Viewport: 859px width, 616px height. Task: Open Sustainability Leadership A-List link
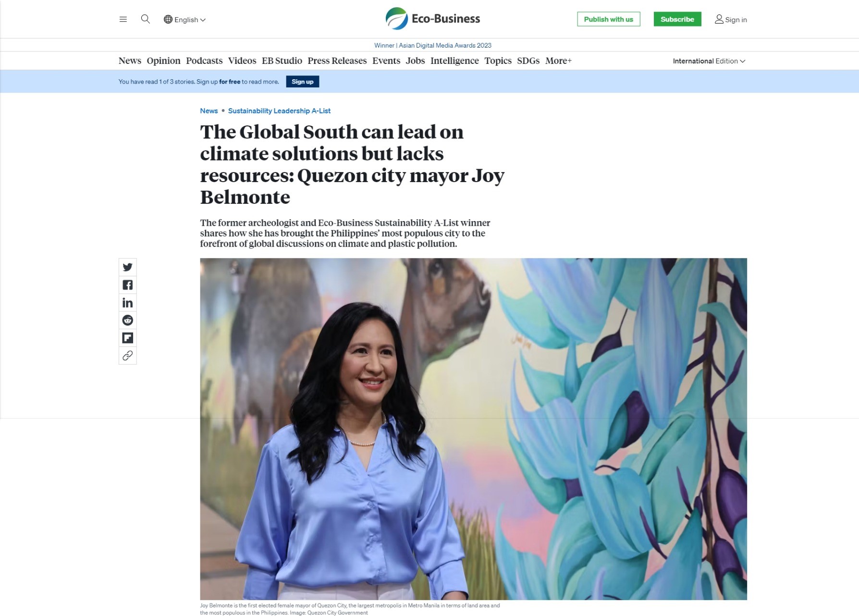click(279, 111)
